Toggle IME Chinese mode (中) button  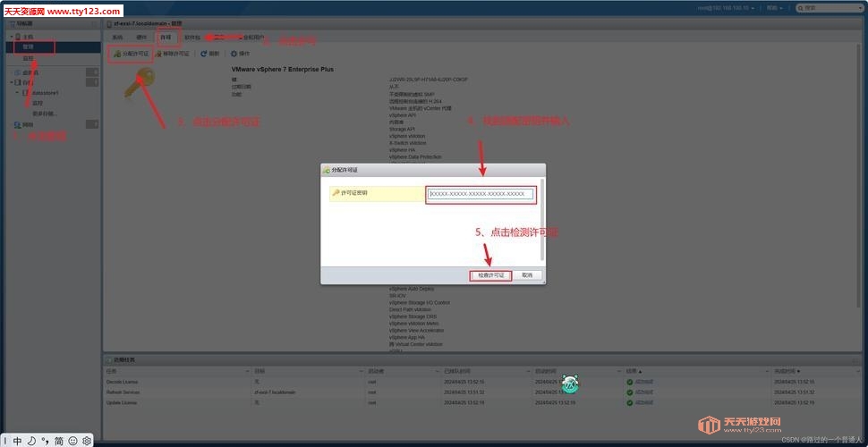pos(18,441)
